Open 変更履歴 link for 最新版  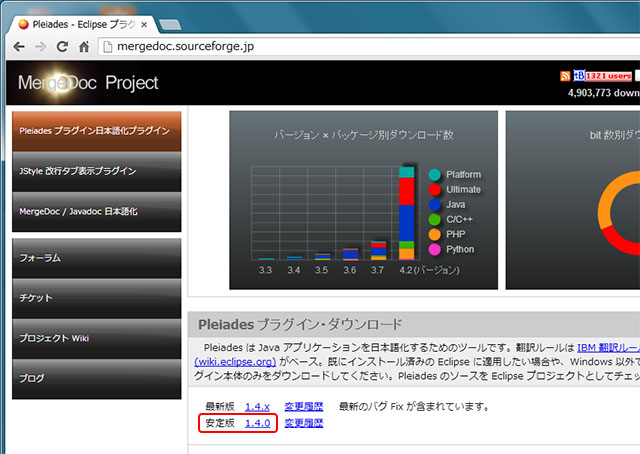[x=304, y=407]
